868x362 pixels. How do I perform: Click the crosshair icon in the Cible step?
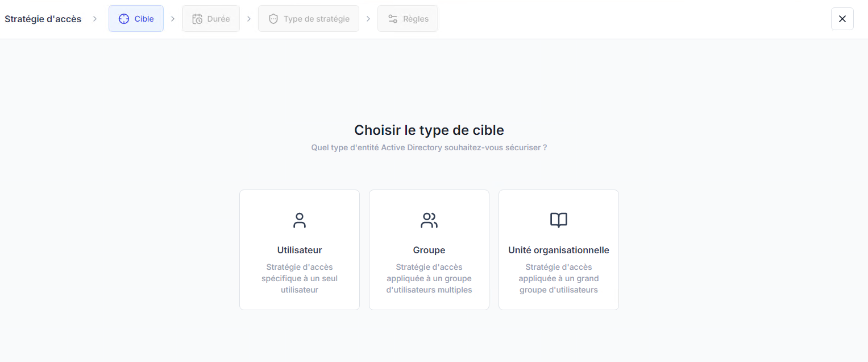coord(124,19)
